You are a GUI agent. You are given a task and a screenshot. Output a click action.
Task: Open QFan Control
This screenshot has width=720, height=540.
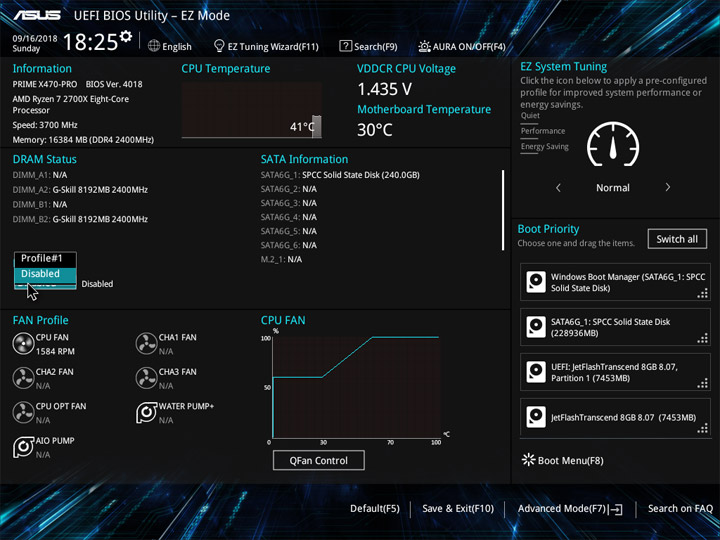(319, 460)
